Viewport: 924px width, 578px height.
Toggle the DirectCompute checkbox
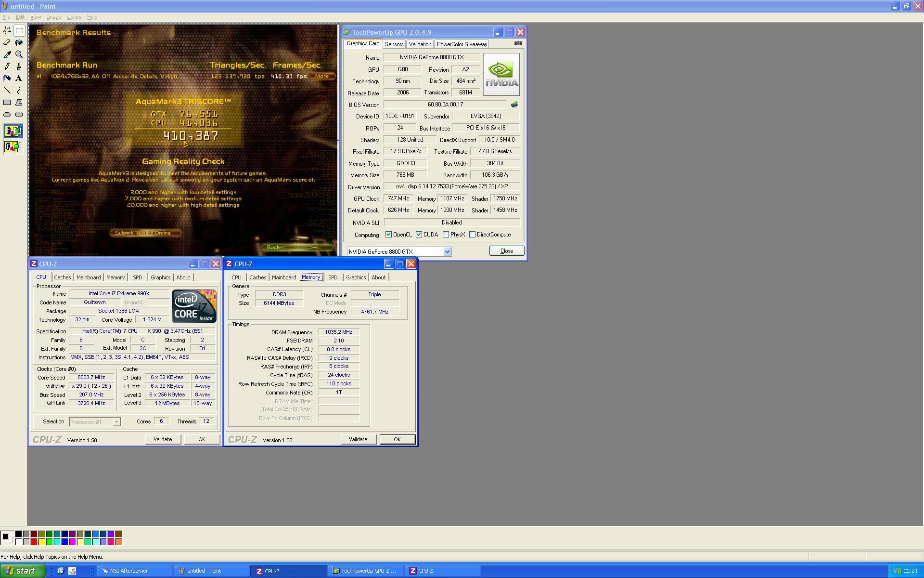pyautogui.click(x=472, y=235)
